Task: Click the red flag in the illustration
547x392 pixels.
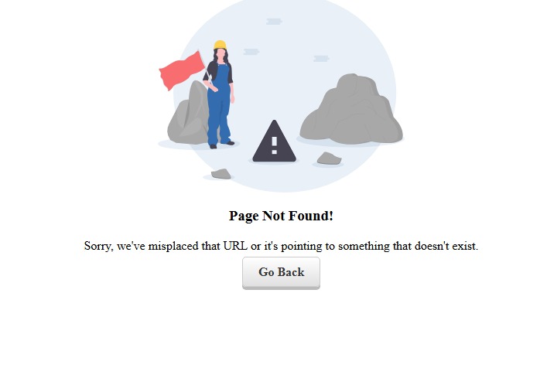Action: coord(181,71)
